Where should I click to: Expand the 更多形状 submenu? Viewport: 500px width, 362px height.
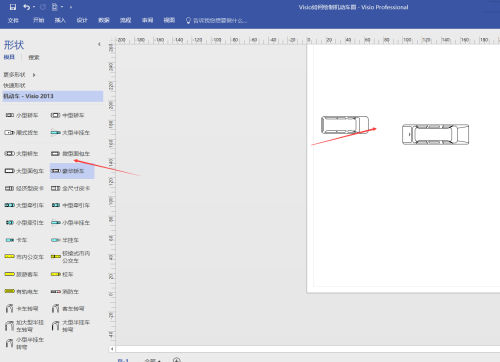(19, 75)
